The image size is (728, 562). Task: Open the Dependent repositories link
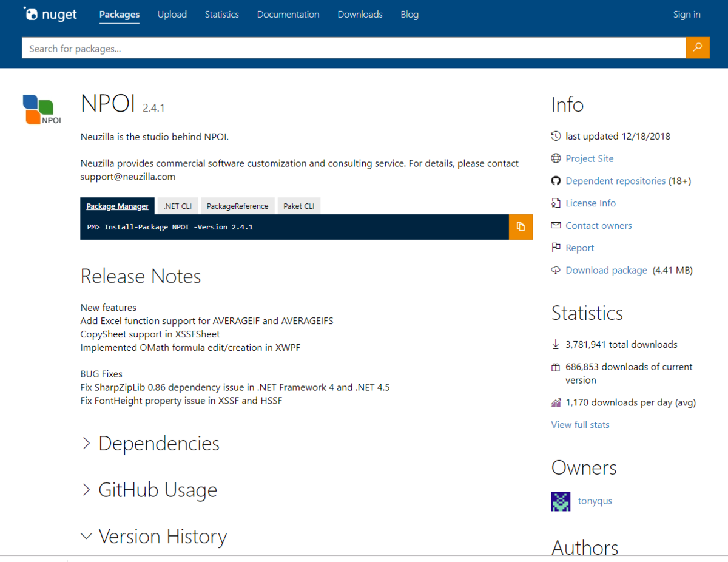pos(616,181)
